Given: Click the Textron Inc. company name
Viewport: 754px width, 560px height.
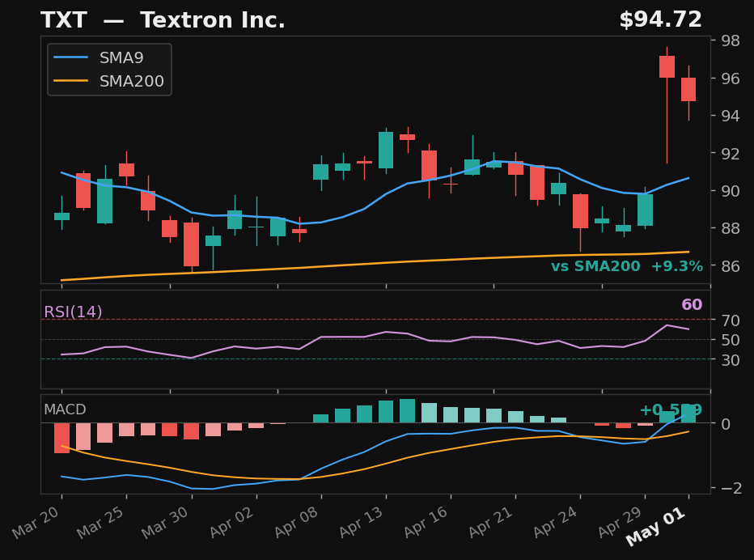Looking at the screenshot, I should click(213, 20).
